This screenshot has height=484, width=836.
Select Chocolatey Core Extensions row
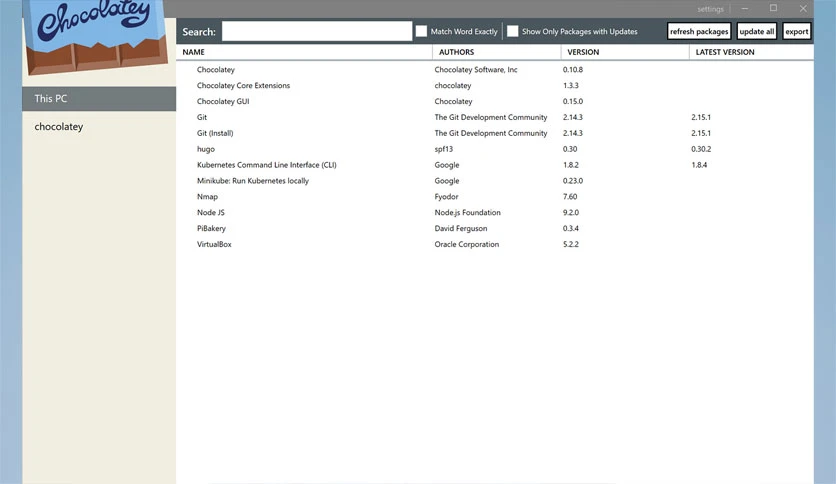coord(495,86)
